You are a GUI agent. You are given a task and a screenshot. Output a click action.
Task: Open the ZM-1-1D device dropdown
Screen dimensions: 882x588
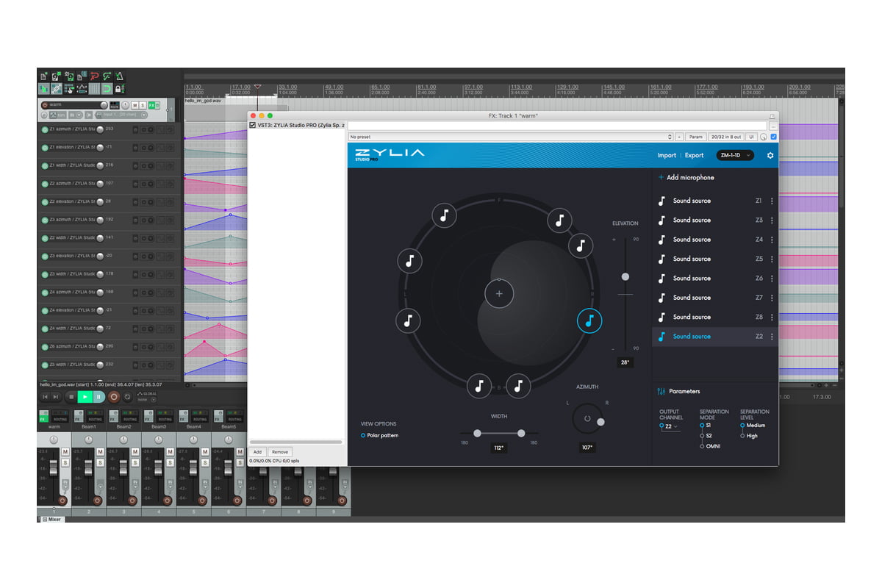(x=736, y=155)
